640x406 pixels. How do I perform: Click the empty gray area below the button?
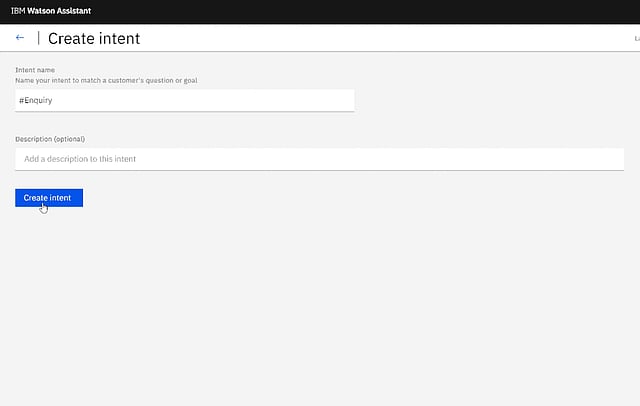(x=320, y=300)
